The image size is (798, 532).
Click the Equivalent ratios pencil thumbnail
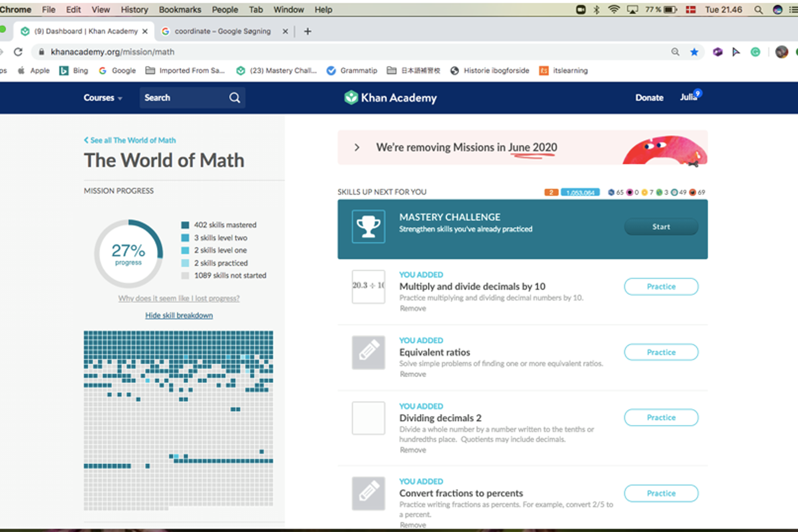(368, 352)
